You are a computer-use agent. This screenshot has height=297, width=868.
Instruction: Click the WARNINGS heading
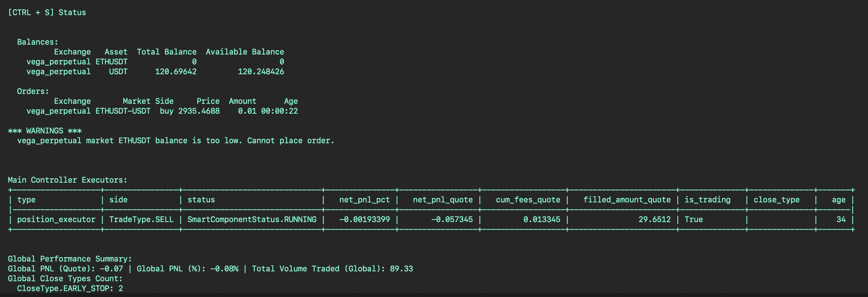pyautogui.click(x=44, y=131)
